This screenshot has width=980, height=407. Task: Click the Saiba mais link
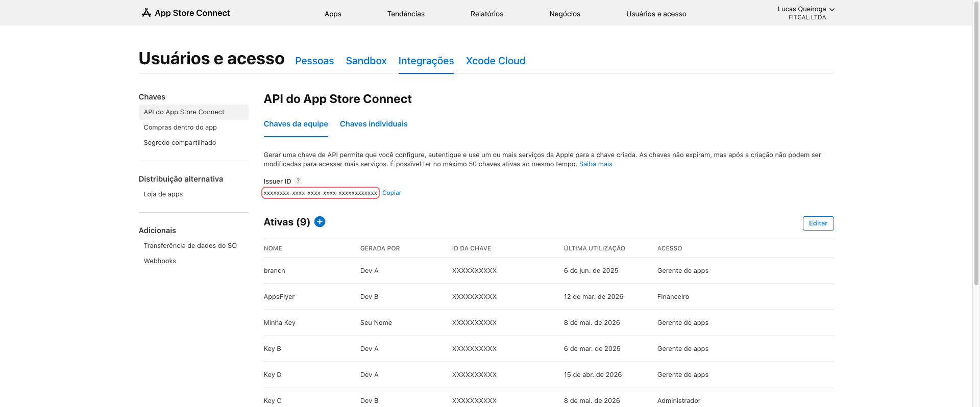tap(596, 164)
